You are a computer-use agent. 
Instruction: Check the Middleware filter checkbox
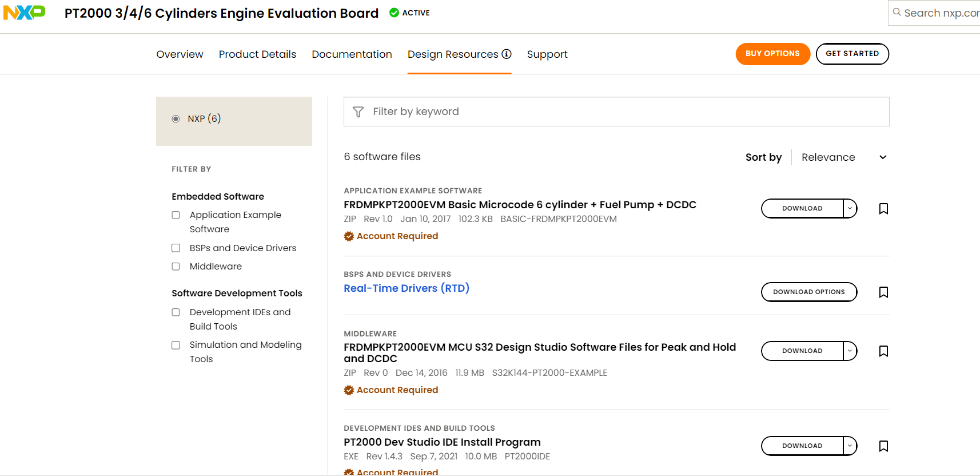tap(176, 267)
